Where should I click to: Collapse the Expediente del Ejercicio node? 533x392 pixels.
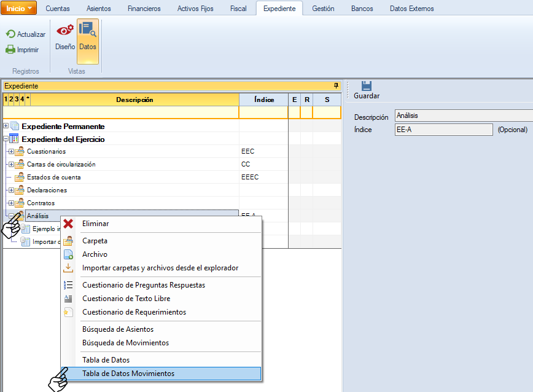pyautogui.click(x=6, y=139)
